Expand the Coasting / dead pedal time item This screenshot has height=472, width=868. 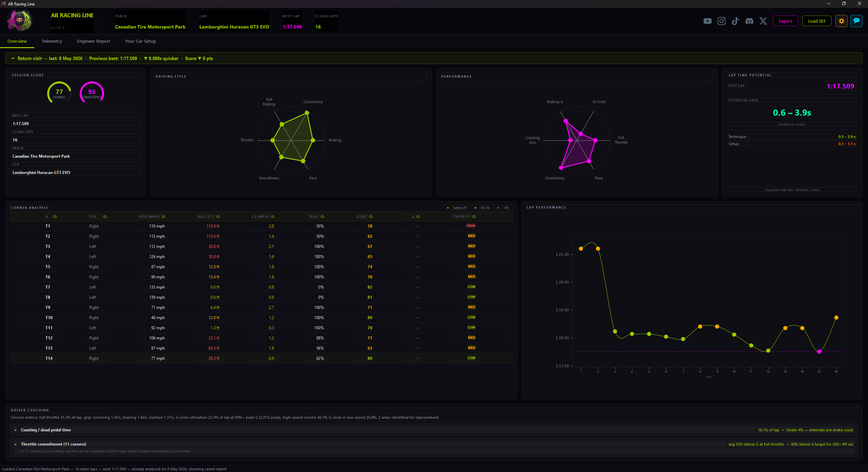point(434,430)
